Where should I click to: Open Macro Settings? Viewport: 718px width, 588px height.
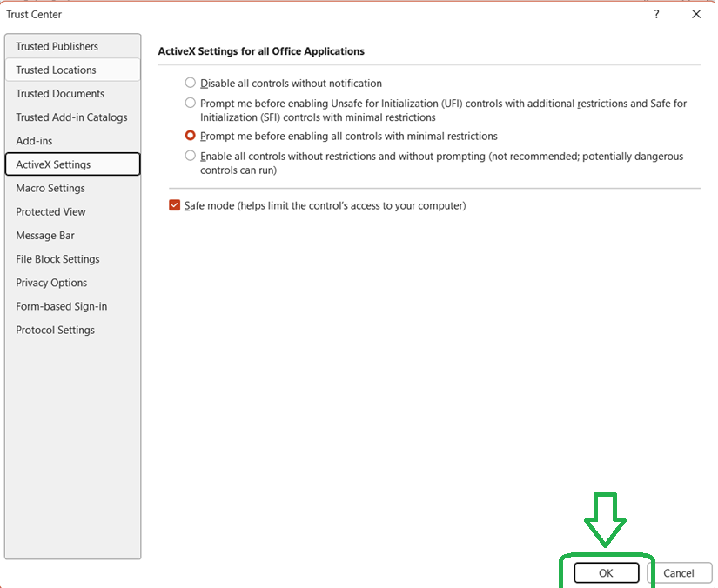pos(73,188)
